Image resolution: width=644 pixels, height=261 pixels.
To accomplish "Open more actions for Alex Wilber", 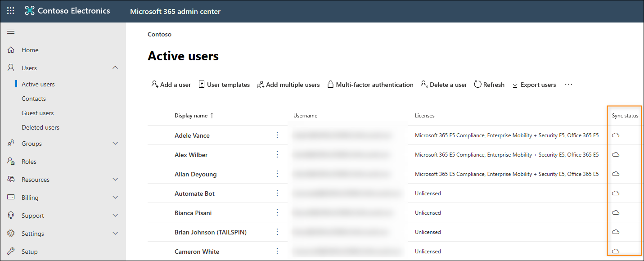I will click(x=277, y=154).
